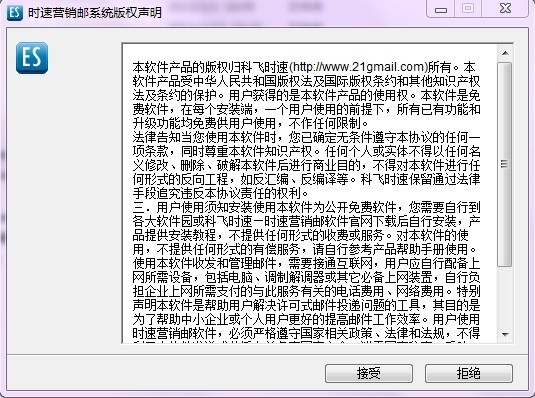Click the 接受 (Accept) button
The image size is (535, 398).
[369, 373]
